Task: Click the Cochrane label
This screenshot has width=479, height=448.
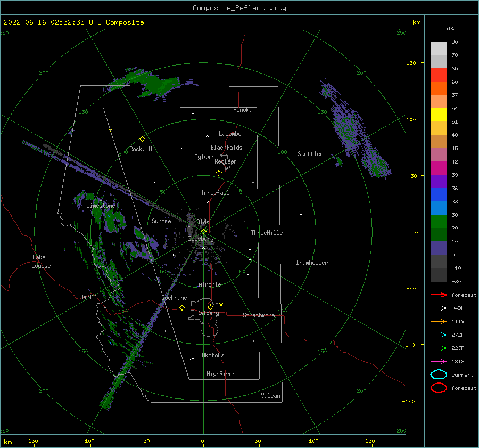Action: (174, 298)
